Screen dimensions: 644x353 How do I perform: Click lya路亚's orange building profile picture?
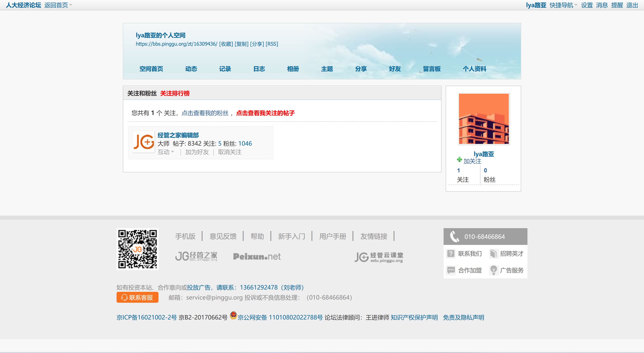pyautogui.click(x=483, y=119)
